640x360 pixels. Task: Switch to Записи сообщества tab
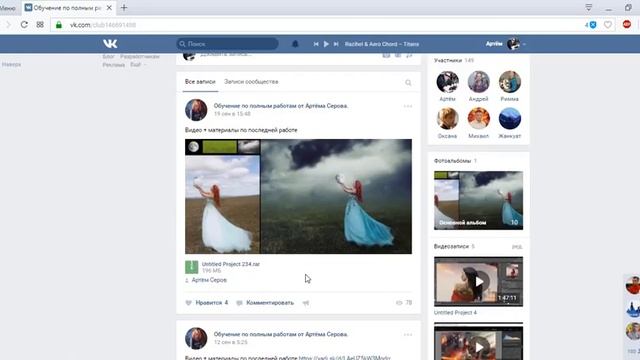251,82
